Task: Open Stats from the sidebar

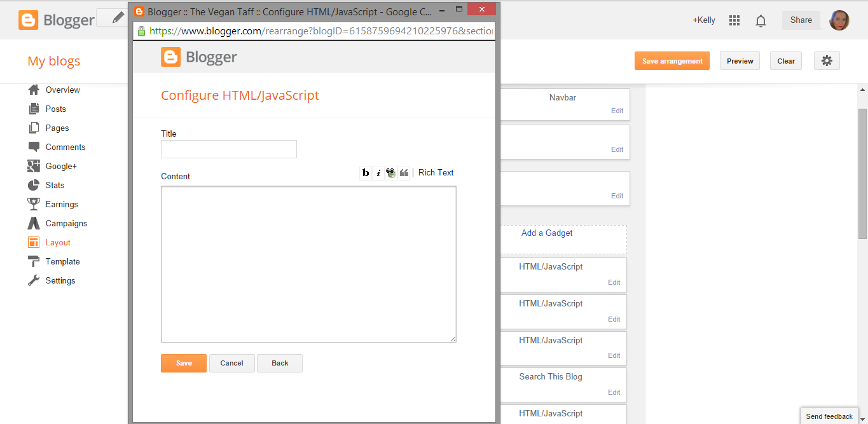Action: [53, 185]
